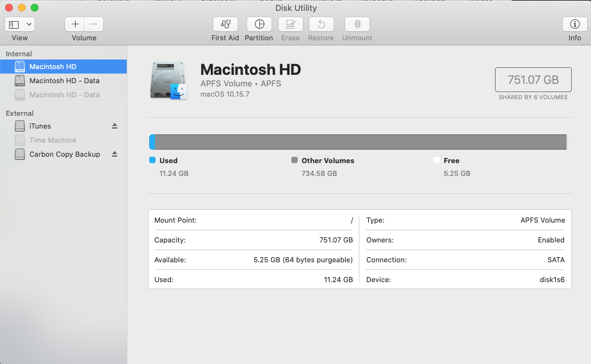
Task: Click the Macintosh HD title heading
Action: click(x=250, y=70)
